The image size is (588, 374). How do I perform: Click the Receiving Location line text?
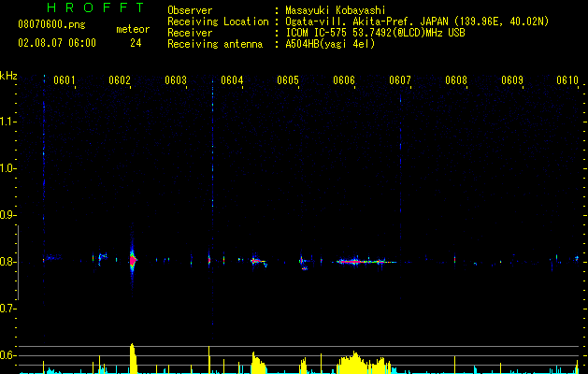(417, 22)
